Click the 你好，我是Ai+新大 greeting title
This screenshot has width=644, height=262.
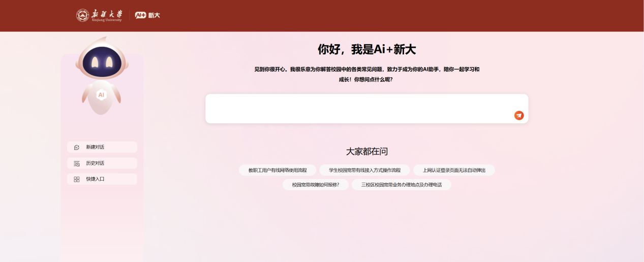pos(366,49)
